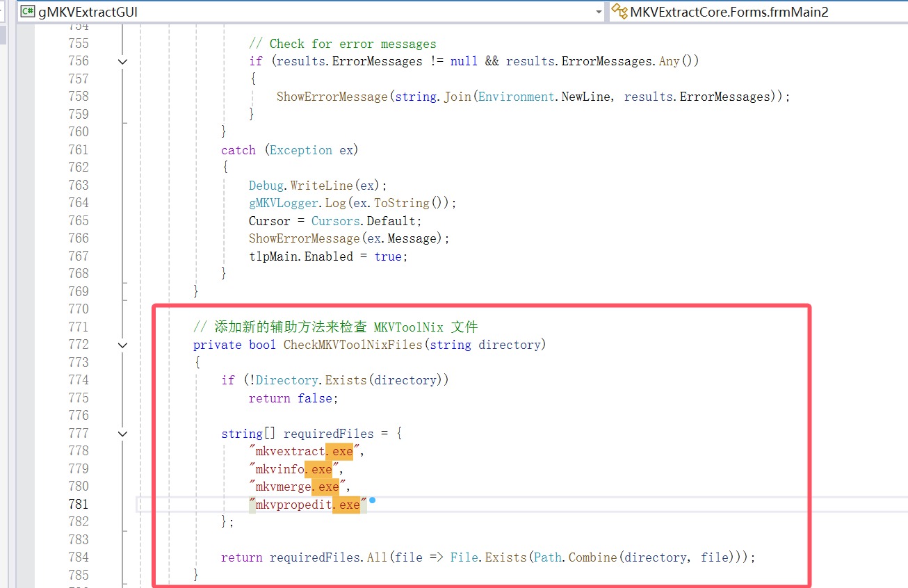908x588 pixels.
Task: Click the blue dot after "mkvpropedit.exe"
Action: pyautogui.click(x=373, y=500)
